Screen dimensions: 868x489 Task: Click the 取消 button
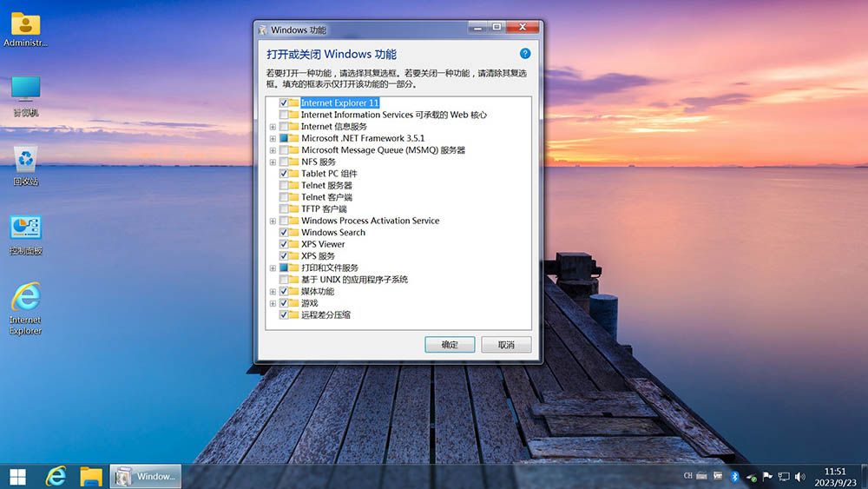[x=506, y=345]
